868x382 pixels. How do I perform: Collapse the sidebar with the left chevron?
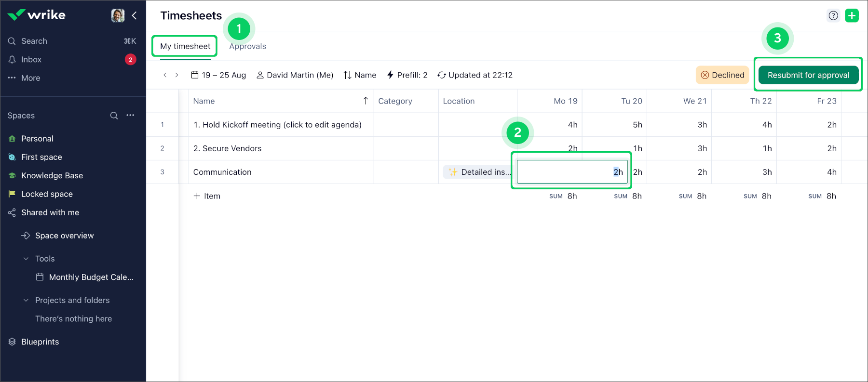pyautogui.click(x=134, y=15)
